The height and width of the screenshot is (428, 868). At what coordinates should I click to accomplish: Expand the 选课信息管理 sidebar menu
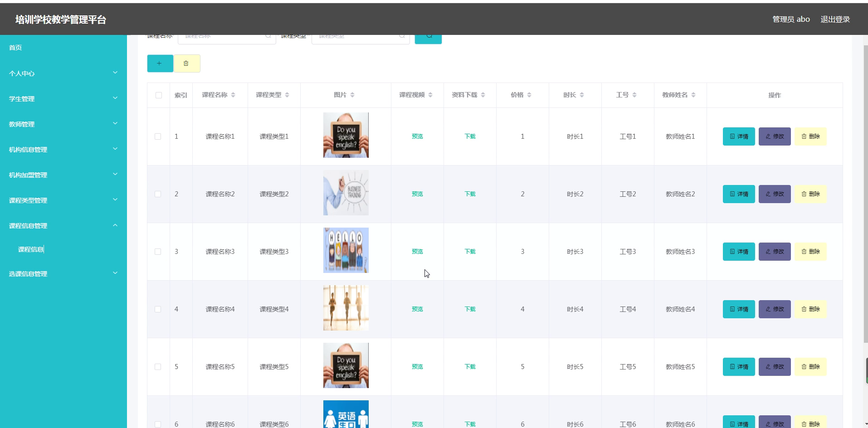coord(63,273)
